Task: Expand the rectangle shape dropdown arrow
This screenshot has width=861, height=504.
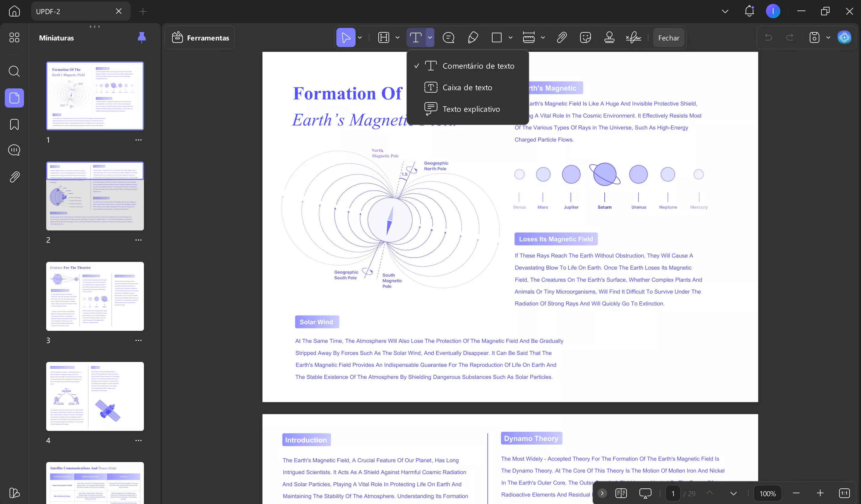Action: point(511,37)
